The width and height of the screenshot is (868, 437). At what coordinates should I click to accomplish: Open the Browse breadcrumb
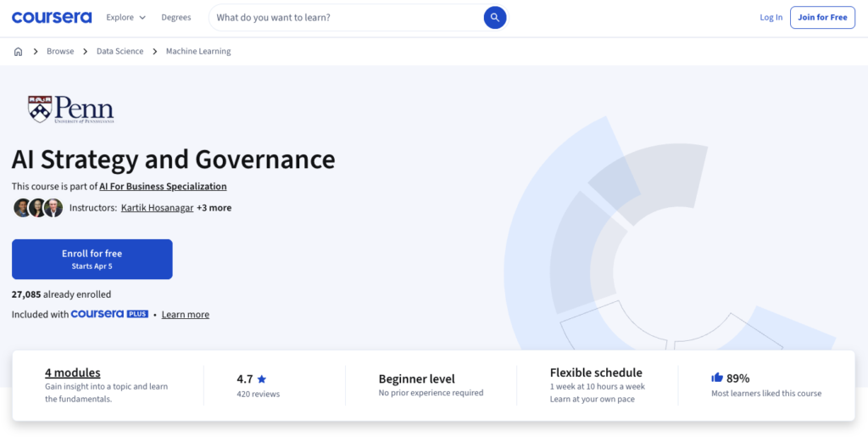pos(60,52)
